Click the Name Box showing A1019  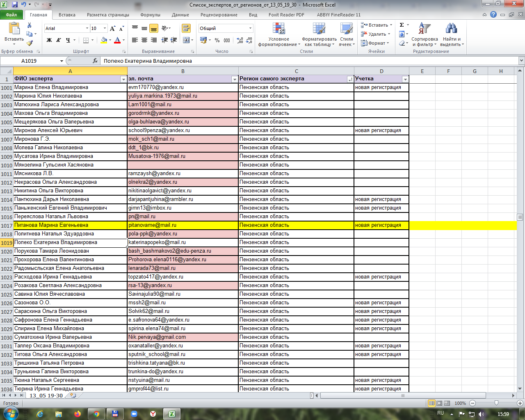37,61
